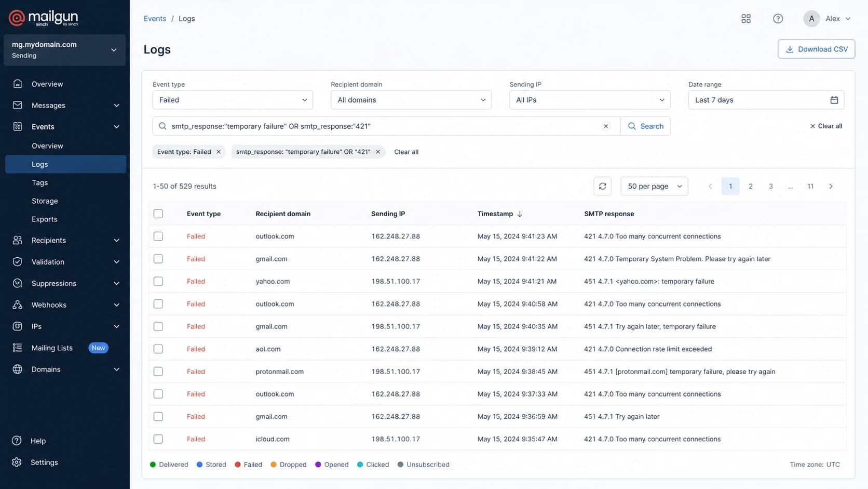Open the 50 per page dropdown

pos(654,186)
